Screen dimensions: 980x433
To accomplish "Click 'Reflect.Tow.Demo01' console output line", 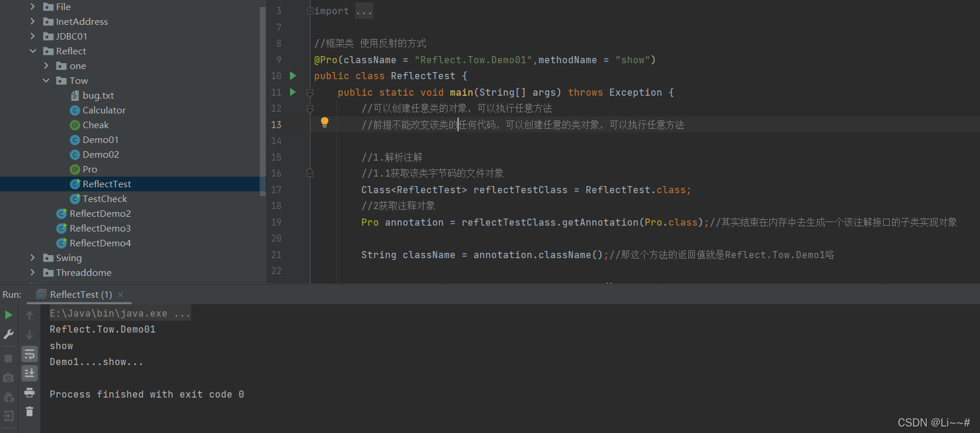I will [103, 329].
